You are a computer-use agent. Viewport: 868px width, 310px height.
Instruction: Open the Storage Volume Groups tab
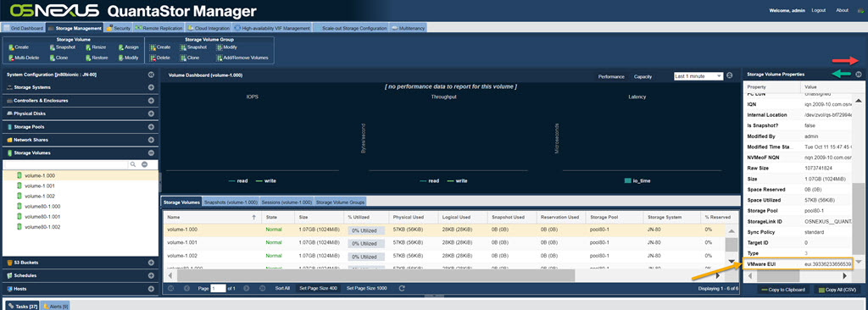340,202
